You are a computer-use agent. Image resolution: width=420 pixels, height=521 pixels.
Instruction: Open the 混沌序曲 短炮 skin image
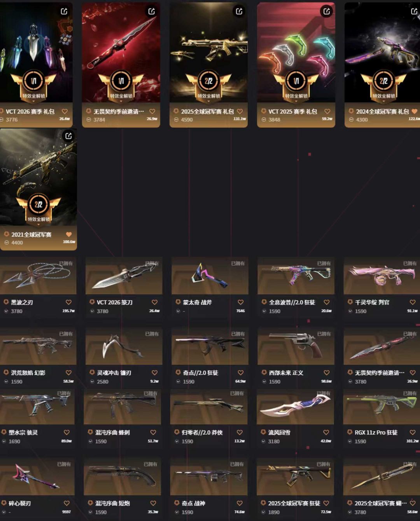click(122, 477)
